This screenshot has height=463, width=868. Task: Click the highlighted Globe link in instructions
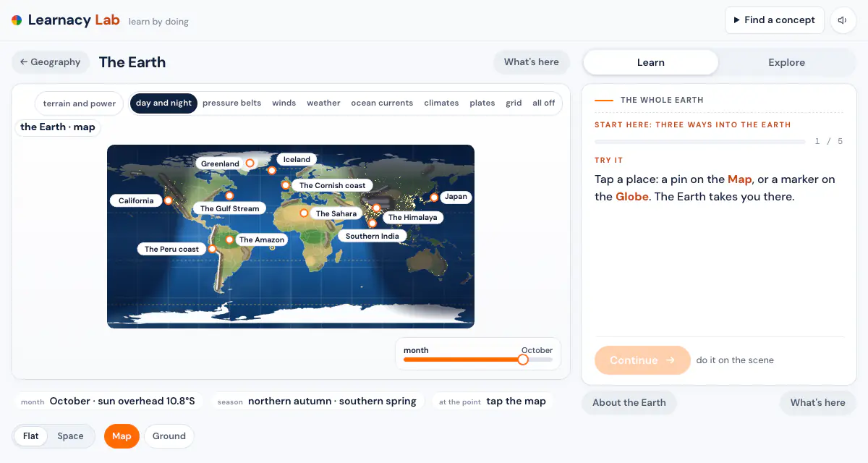[632, 197]
